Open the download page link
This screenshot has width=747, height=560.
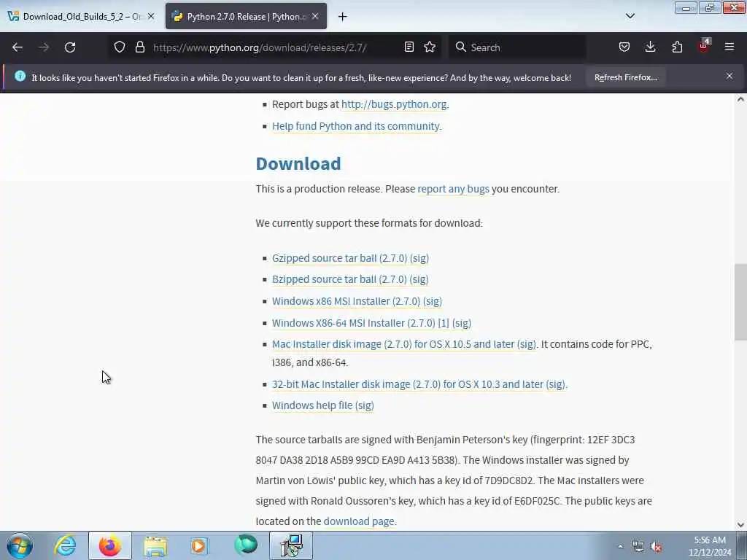[x=359, y=521]
